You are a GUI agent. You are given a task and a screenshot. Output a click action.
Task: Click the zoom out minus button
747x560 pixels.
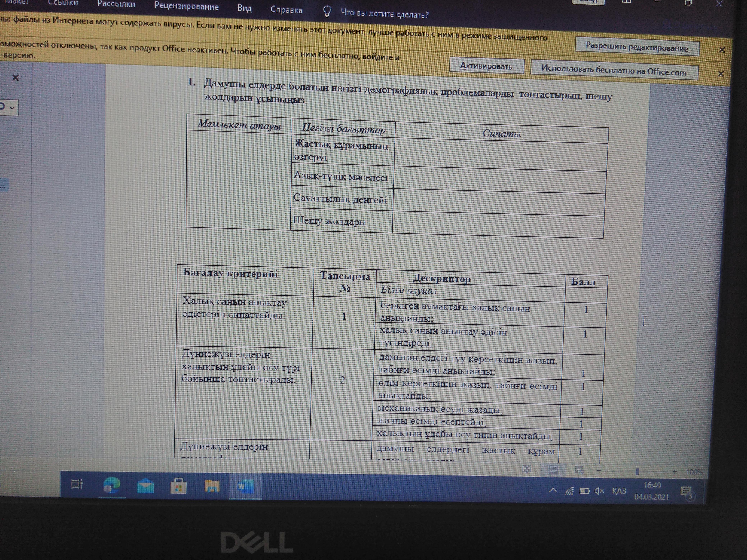599,471
